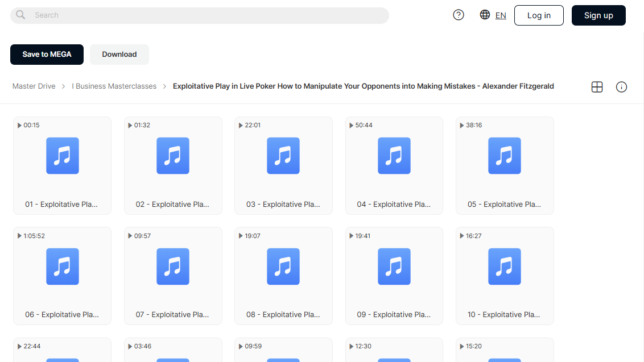Click the help question mark icon
The height and width of the screenshot is (362, 644).
point(459,15)
